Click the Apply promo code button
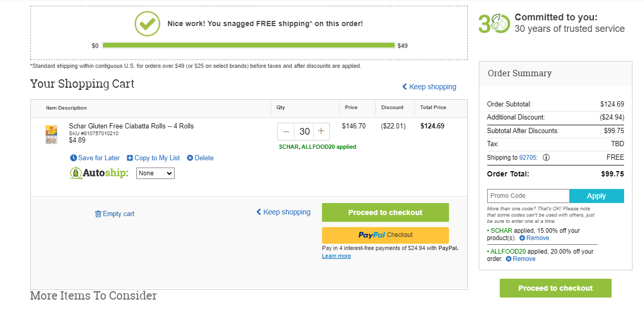Image resolution: width=644 pixels, height=309 pixels. (596, 196)
